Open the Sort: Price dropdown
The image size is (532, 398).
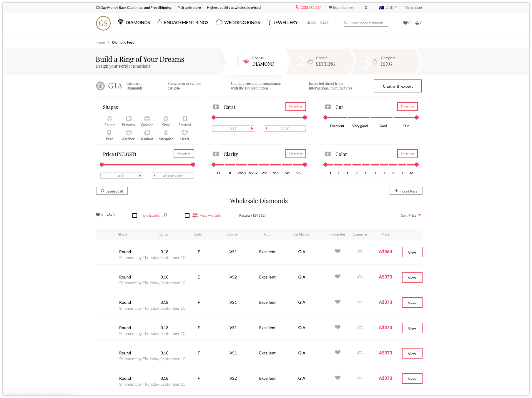point(411,215)
